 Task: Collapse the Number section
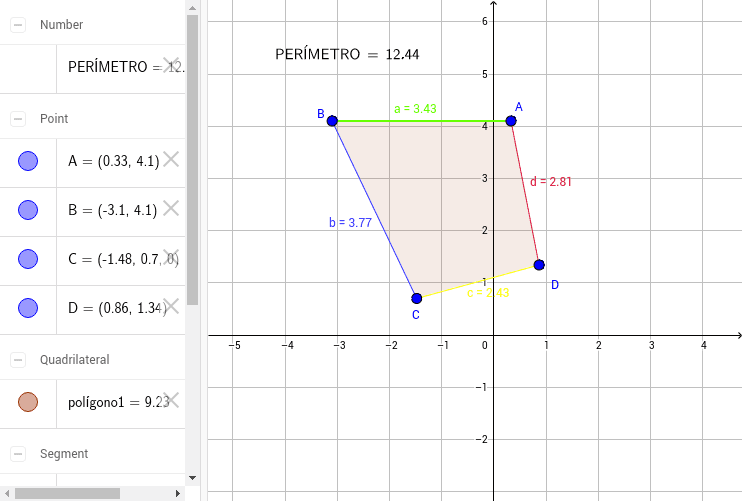[18, 25]
